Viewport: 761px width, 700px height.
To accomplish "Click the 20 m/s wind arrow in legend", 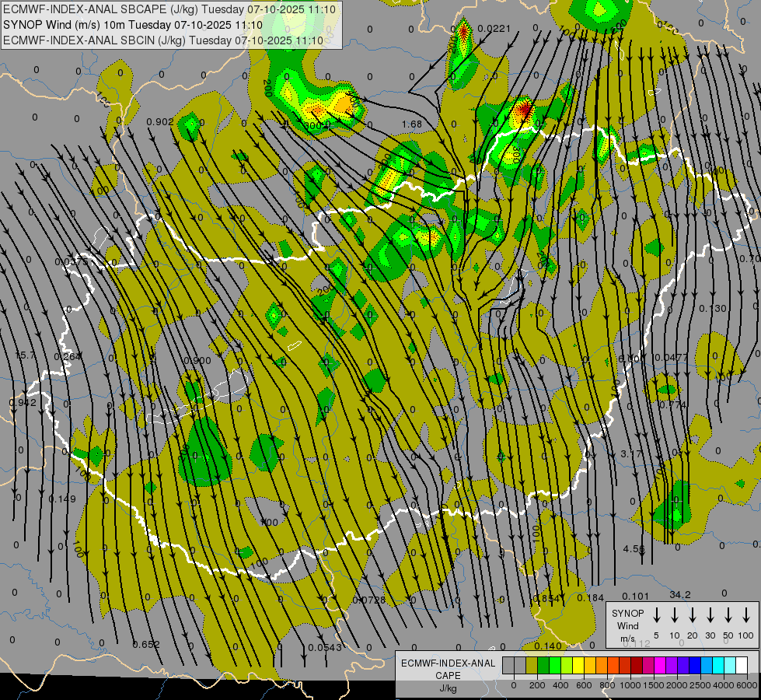I will [693, 614].
